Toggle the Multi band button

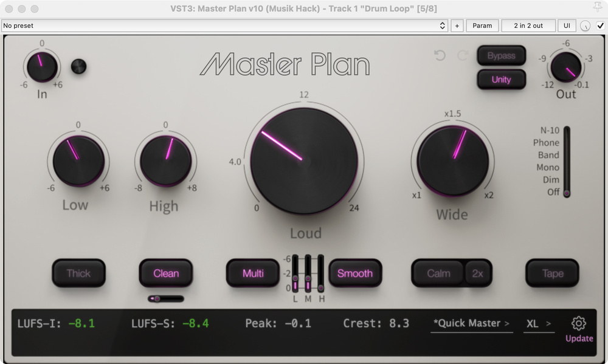coord(253,273)
